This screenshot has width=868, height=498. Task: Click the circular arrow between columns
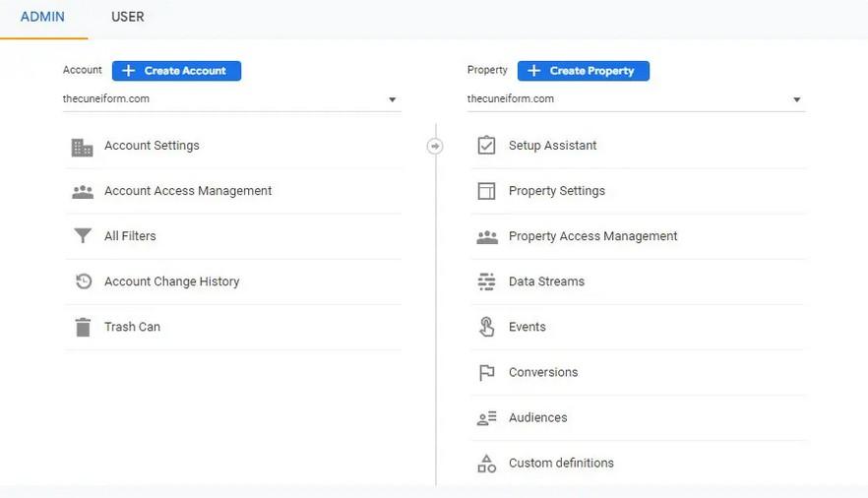[435, 146]
